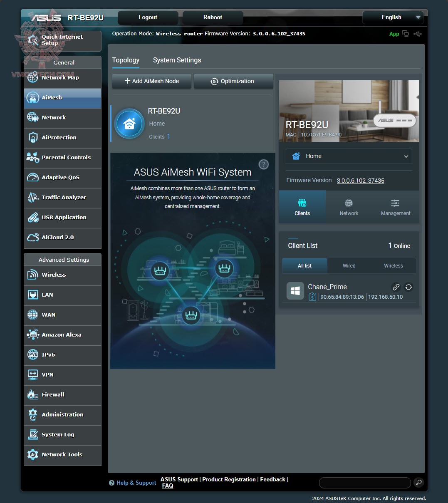Screen dimensions: 448x503
Task: Open the Network sidebar section
Action: tap(62, 118)
